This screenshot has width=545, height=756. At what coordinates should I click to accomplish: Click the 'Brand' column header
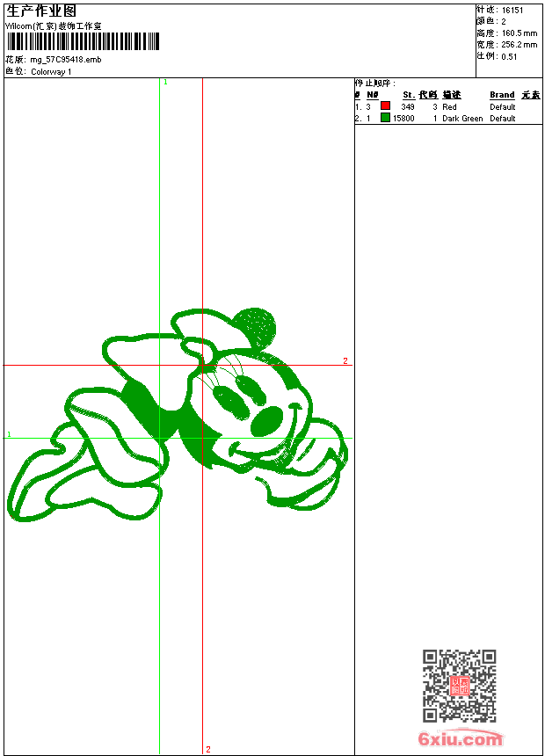(x=502, y=95)
